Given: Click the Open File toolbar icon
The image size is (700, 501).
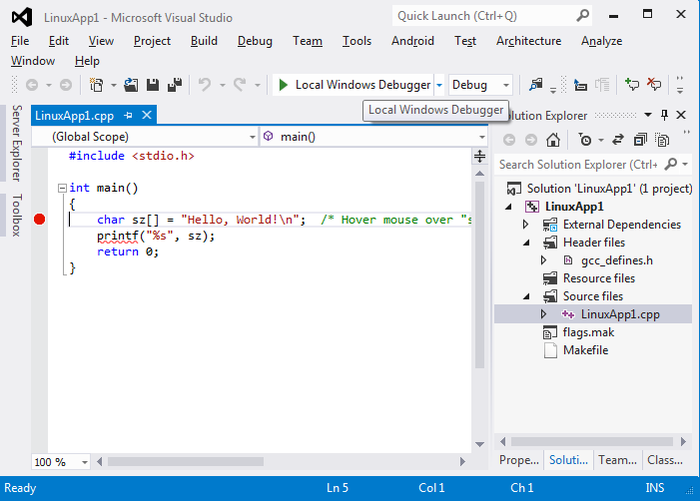Looking at the screenshot, I should [x=131, y=85].
